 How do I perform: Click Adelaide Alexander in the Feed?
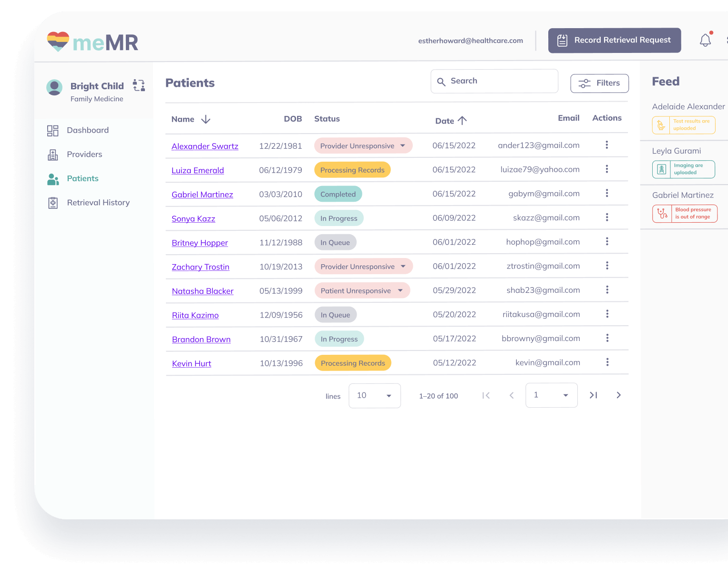click(x=688, y=107)
